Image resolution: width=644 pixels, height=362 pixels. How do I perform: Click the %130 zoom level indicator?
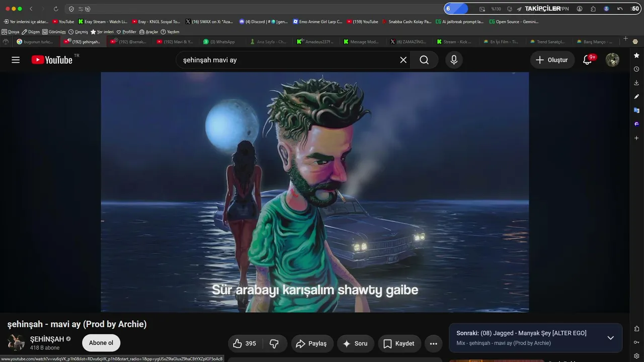coord(496,9)
